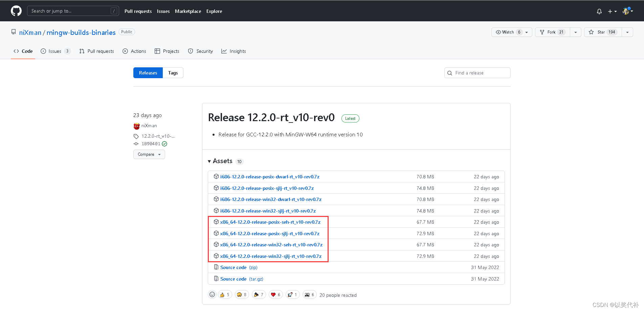Screen dimensions: 644x311
Task: Toggle the thumbs up reaction
Action: click(225, 295)
